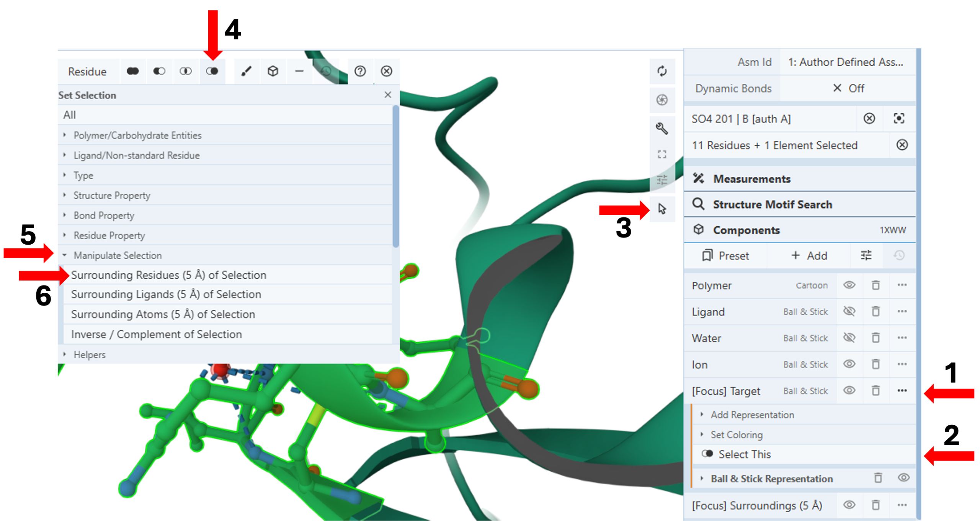Focus on SO4 201 using the target icon
Image resolution: width=980 pixels, height=521 pixels.
point(898,118)
